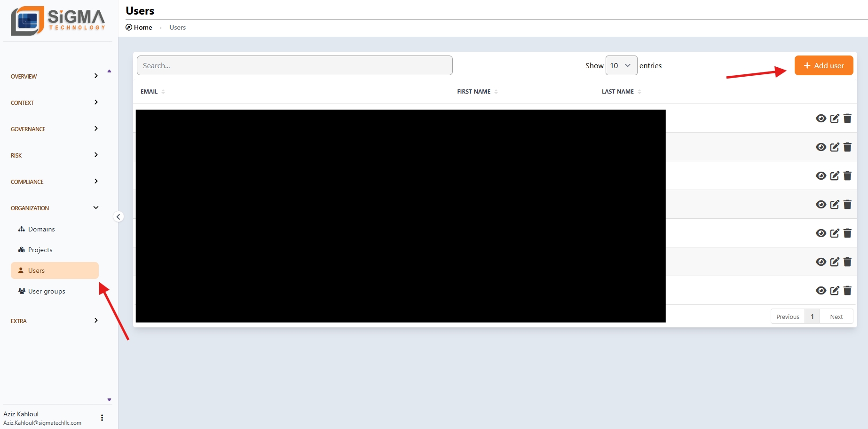Image resolution: width=868 pixels, height=429 pixels.
Task: Click the Search input field
Action: (294, 65)
